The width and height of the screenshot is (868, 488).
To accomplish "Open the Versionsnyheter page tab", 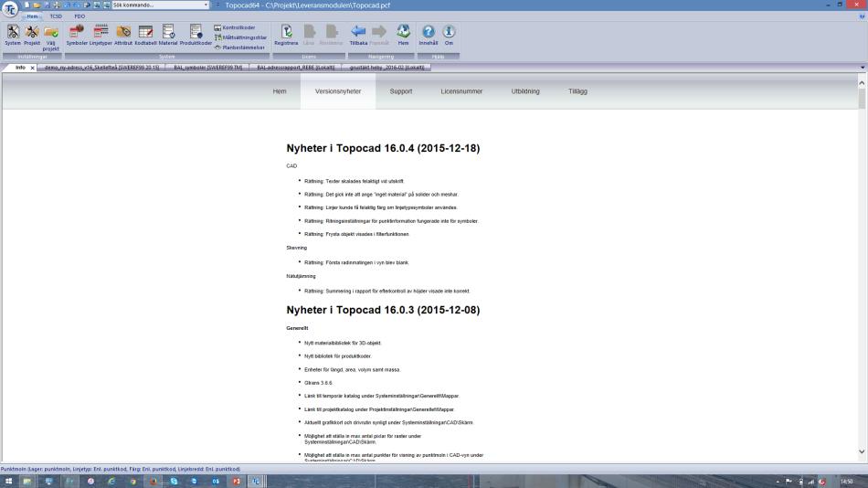I will [338, 91].
